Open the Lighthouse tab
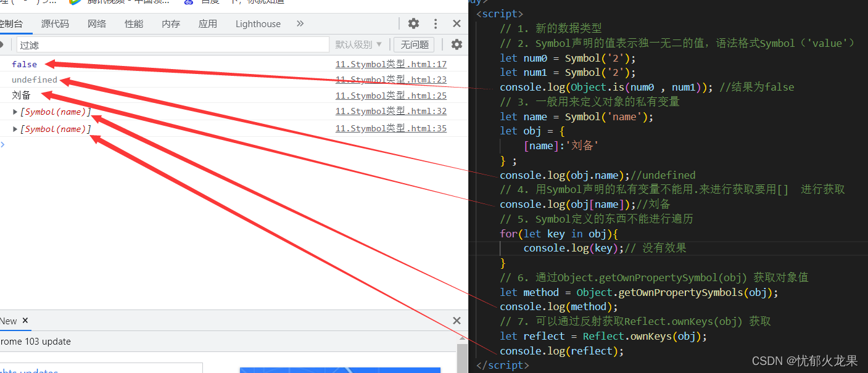The image size is (868, 373). click(258, 23)
